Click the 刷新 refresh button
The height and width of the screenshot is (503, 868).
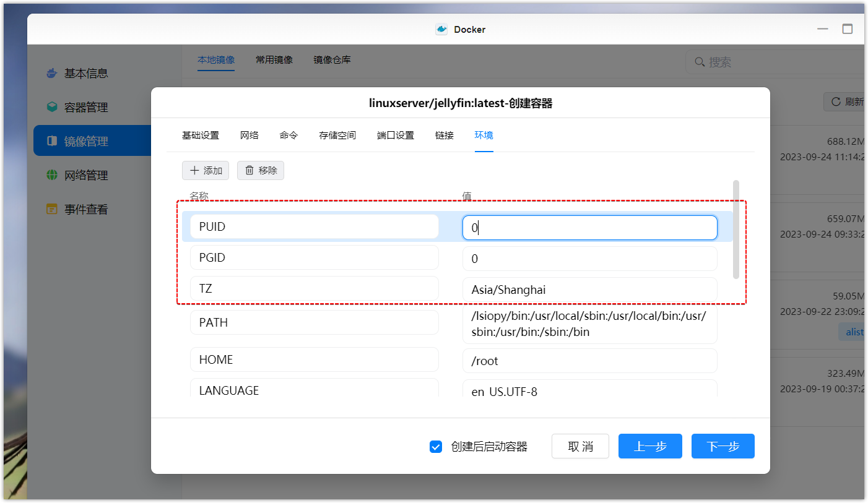[x=845, y=101]
